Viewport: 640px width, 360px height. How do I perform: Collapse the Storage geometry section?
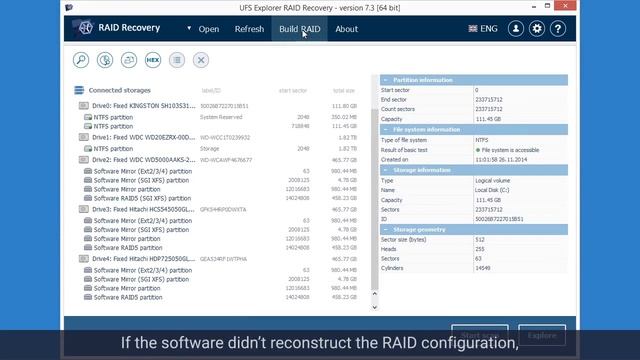click(x=386, y=229)
